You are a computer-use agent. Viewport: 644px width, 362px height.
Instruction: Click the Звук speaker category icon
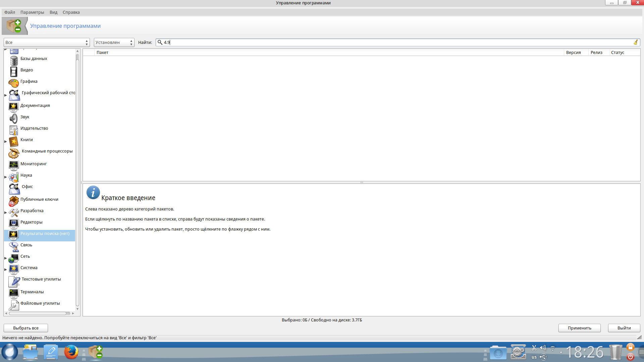pyautogui.click(x=14, y=118)
